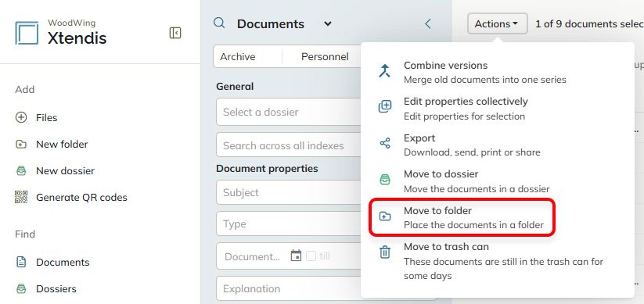Screen dimensions: 644x304
Task: Create a New dossier from sidebar link
Action: pos(65,170)
